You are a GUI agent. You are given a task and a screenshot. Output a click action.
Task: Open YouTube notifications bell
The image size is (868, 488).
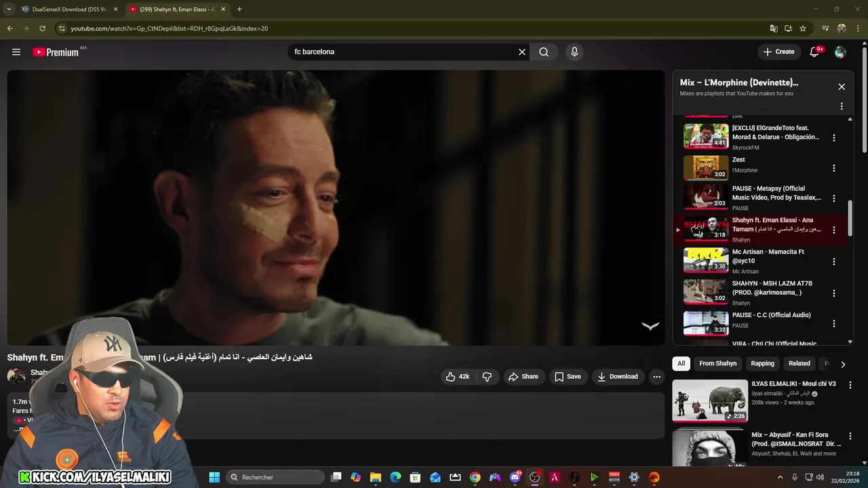(x=815, y=52)
